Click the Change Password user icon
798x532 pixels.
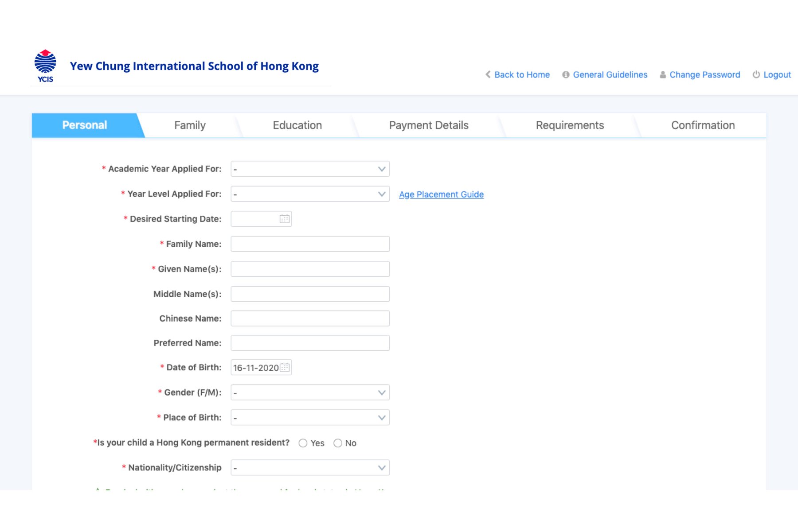(x=663, y=75)
